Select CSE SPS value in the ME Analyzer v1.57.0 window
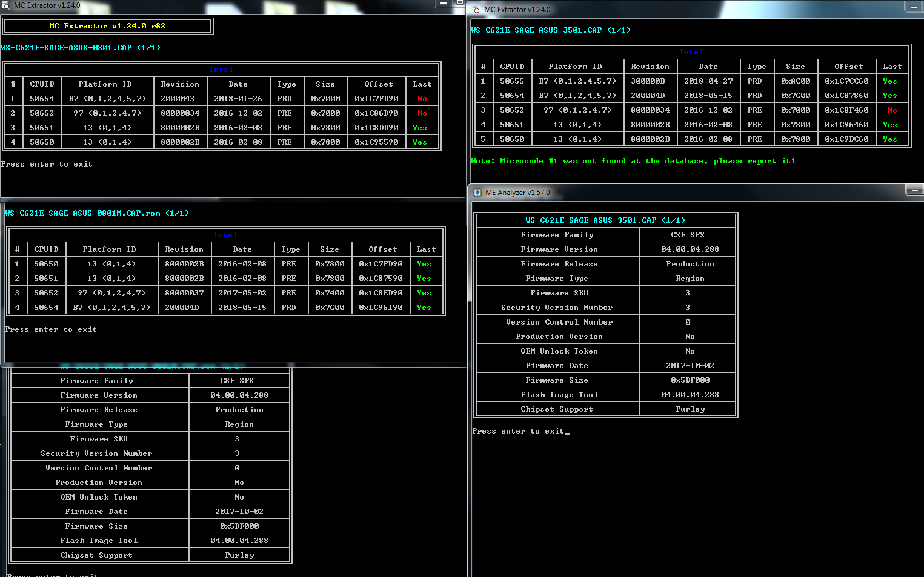The height and width of the screenshot is (577, 924). 688,235
